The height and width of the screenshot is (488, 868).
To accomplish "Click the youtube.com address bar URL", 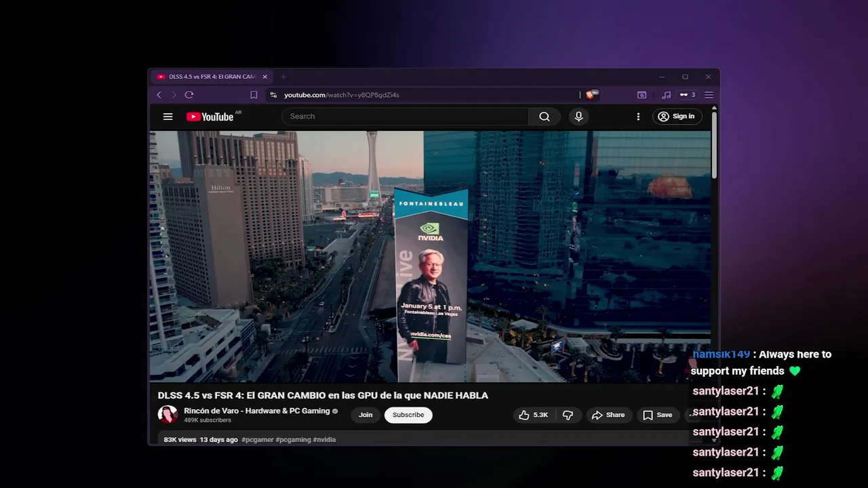I will [342, 95].
